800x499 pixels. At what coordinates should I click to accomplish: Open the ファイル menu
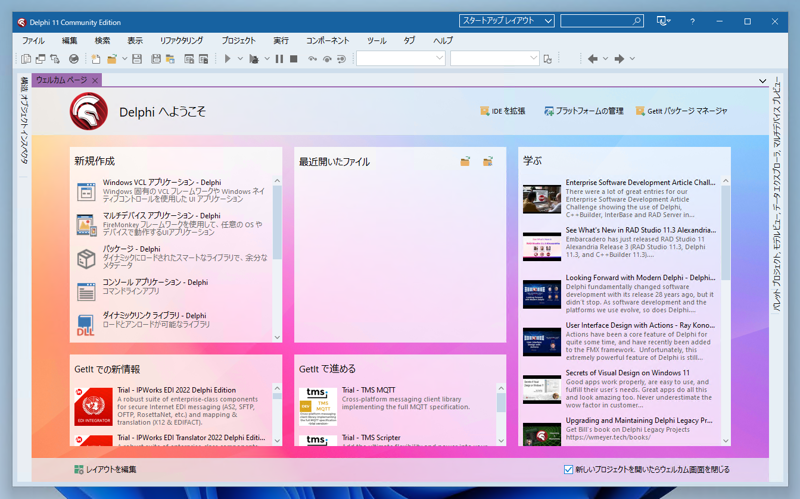coord(33,41)
